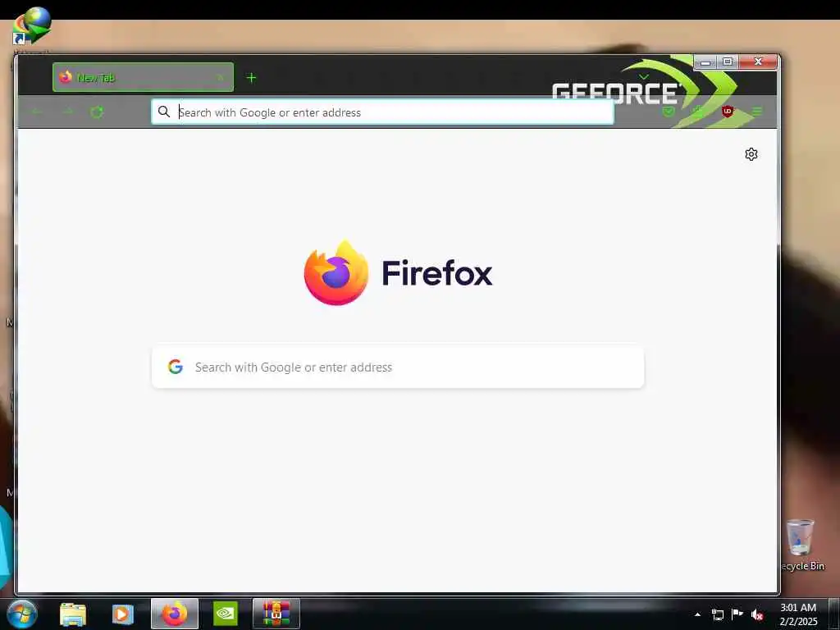The width and height of the screenshot is (840, 630).
Task: Open the uBlock Origin extension icon
Action: [x=727, y=112]
